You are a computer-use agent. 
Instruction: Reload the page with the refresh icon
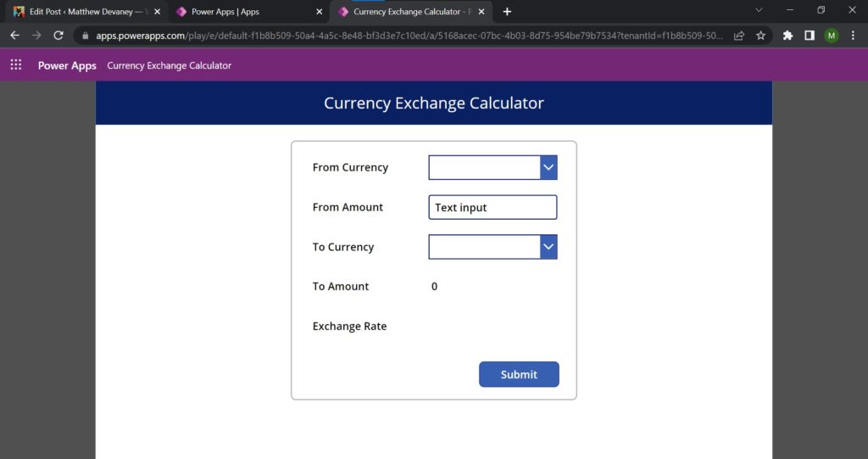(58, 36)
